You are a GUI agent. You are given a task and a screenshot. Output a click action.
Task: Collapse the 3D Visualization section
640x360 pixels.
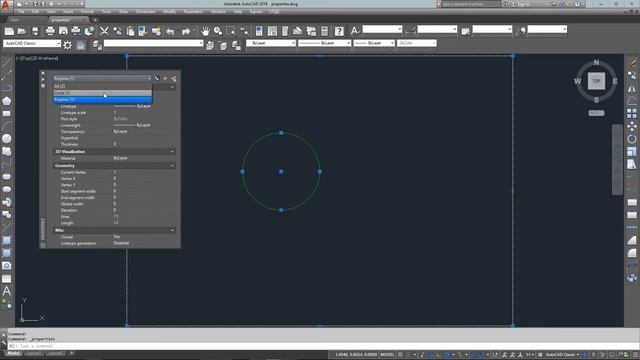tap(172, 151)
